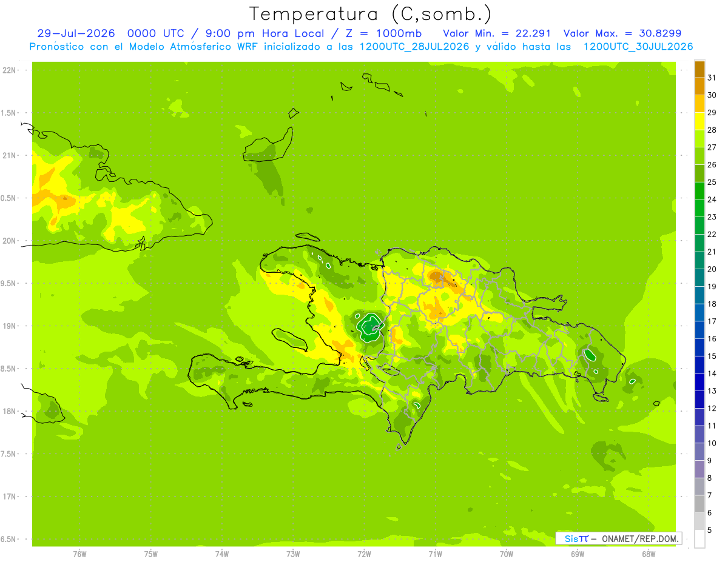
Task: Click the "Valor Min. = 22.291" text
Action: 497,33
